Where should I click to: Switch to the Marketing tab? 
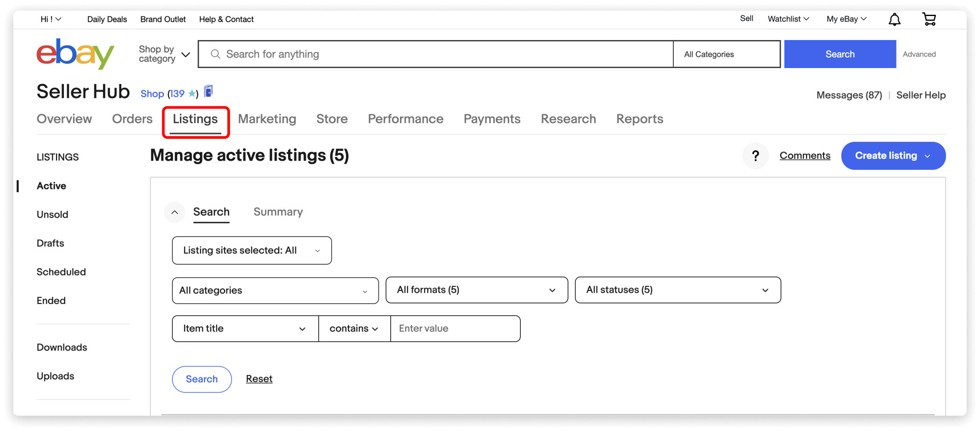[267, 119]
